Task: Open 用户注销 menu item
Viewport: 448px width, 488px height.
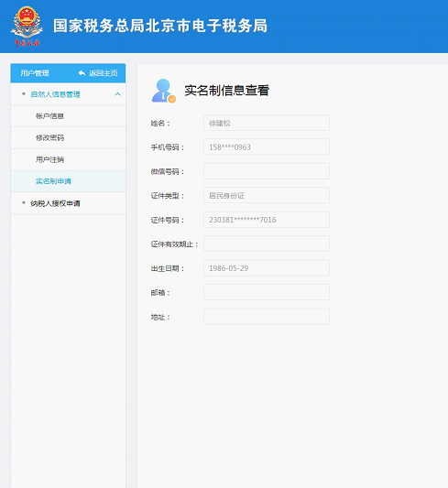Action: click(x=49, y=159)
